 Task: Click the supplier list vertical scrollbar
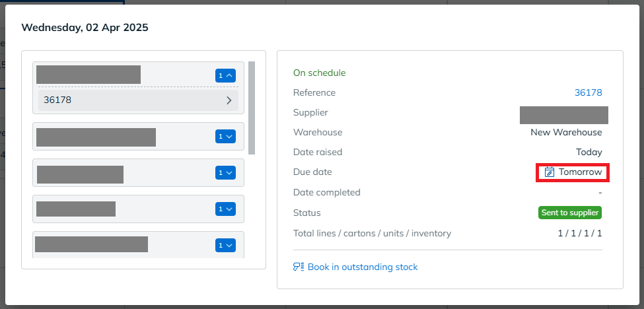coord(252,108)
